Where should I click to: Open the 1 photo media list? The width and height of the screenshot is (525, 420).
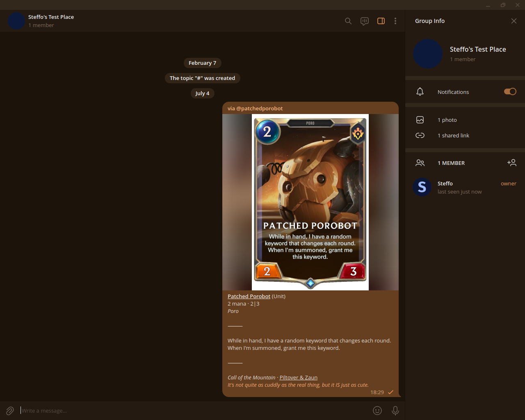pos(465,120)
